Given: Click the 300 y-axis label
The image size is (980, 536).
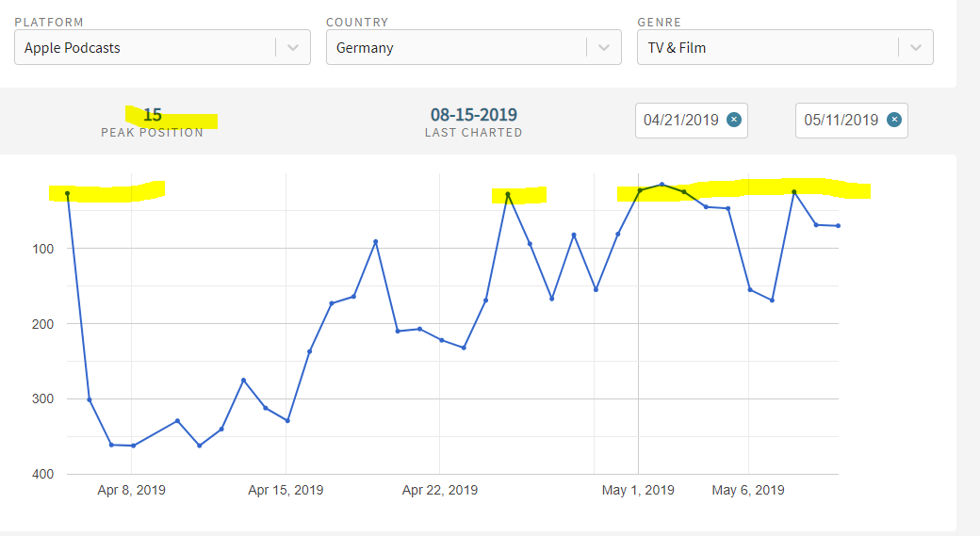Looking at the screenshot, I should click(x=43, y=398).
